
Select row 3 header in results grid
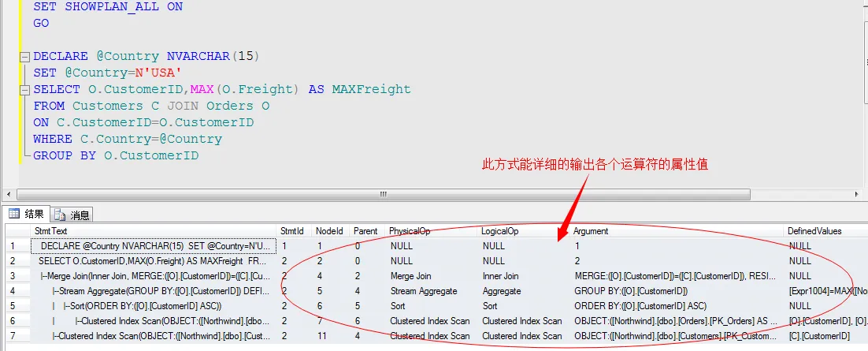pos(13,276)
